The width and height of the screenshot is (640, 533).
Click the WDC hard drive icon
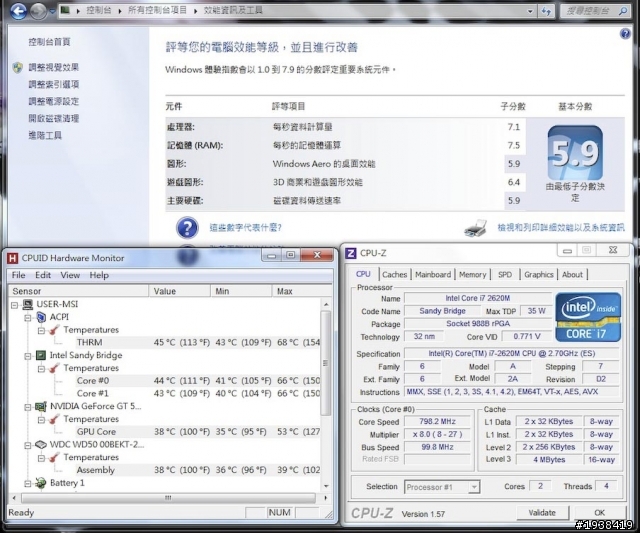coord(41,444)
